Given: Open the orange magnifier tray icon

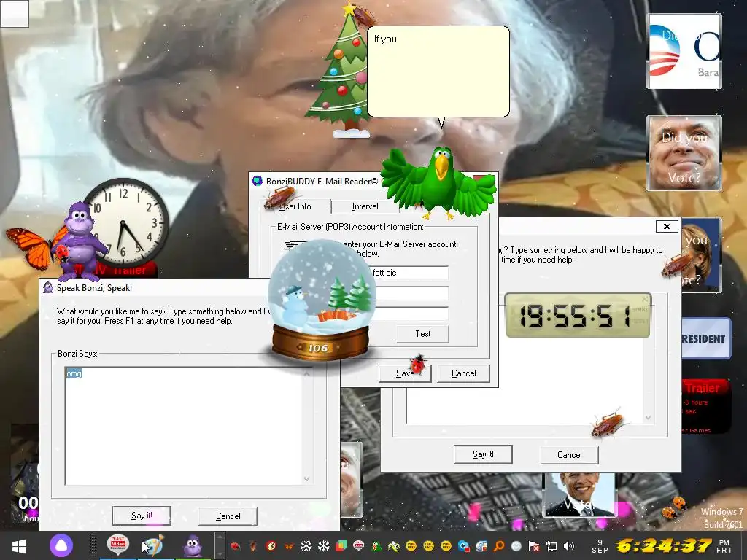Looking at the screenshot, I should [x=499, y=546].
